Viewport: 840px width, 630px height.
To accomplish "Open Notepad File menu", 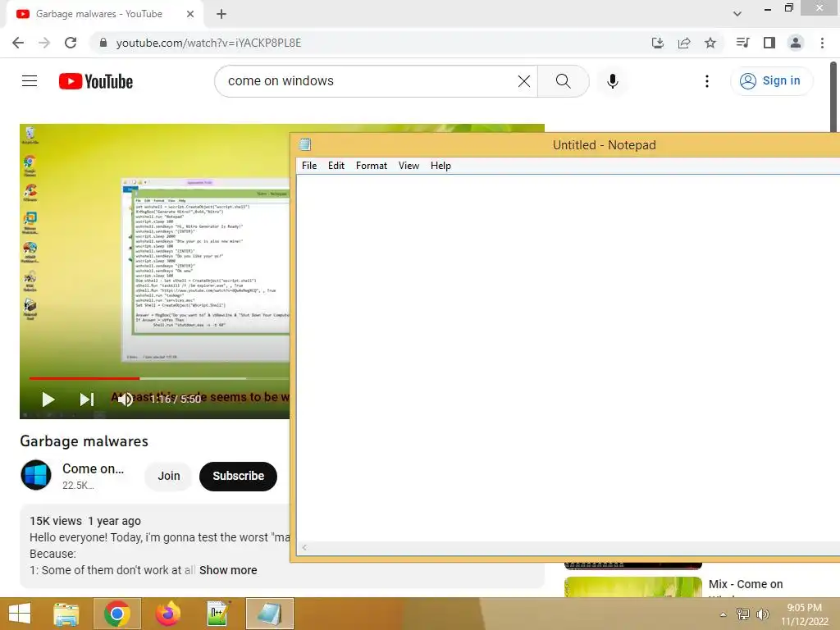I will pos(309,166).
